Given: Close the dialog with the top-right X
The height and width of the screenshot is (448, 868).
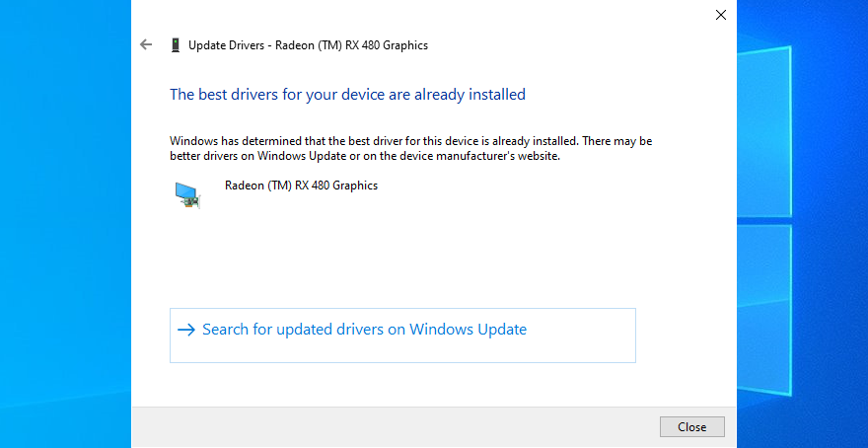Looking at the screenshot, I should point(720,15).
